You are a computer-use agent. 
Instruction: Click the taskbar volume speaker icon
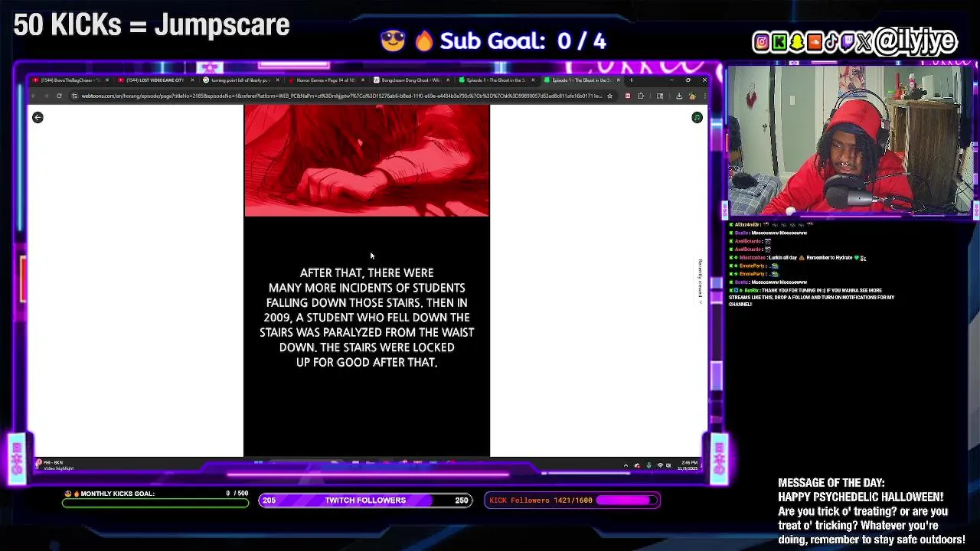(669, 465)
